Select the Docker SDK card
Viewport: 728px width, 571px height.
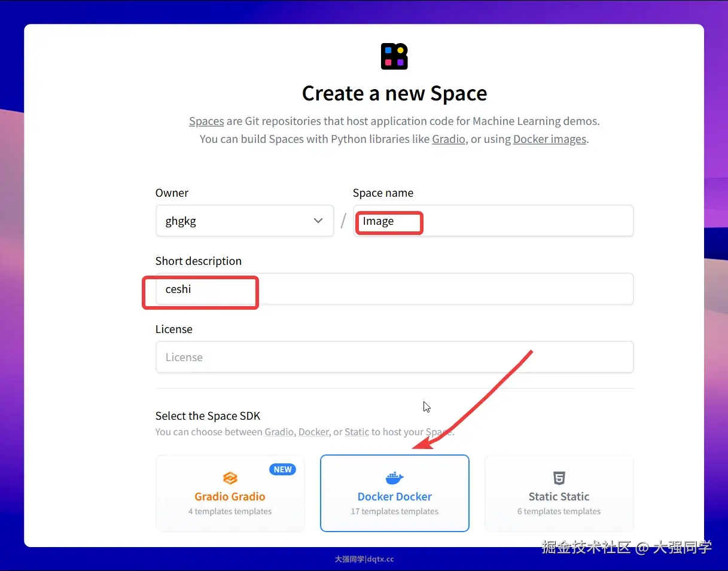click(395, 493)
